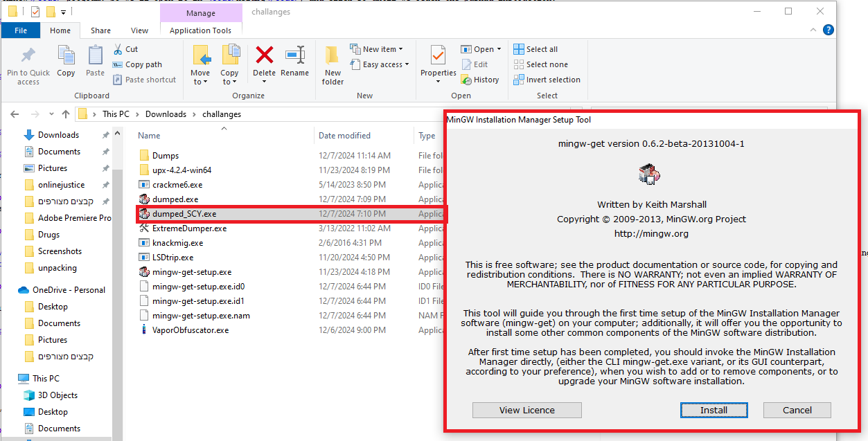Image resolution: width=868 pixels, height=441 pixels.
Task: Open Downloads in Quick access sidebar
Action: coord(58,135)
